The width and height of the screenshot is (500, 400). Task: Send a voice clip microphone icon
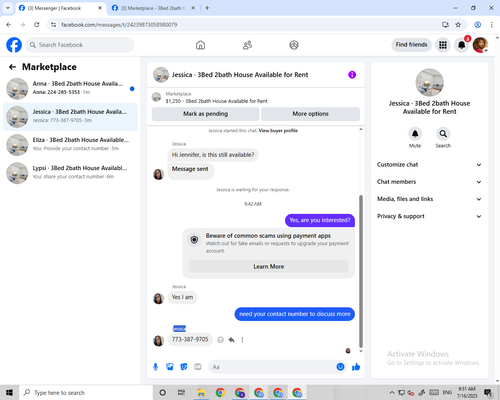[155, 367]
